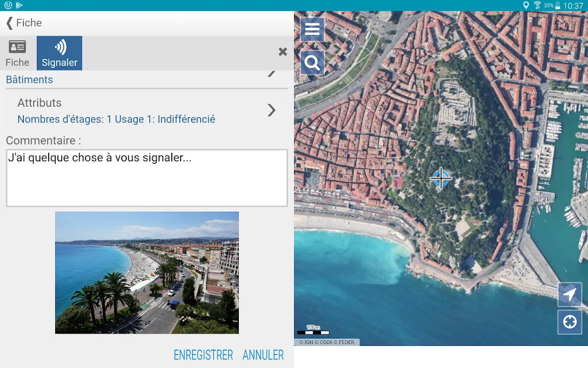Switch to the Fiche tab

coord(17,53)
